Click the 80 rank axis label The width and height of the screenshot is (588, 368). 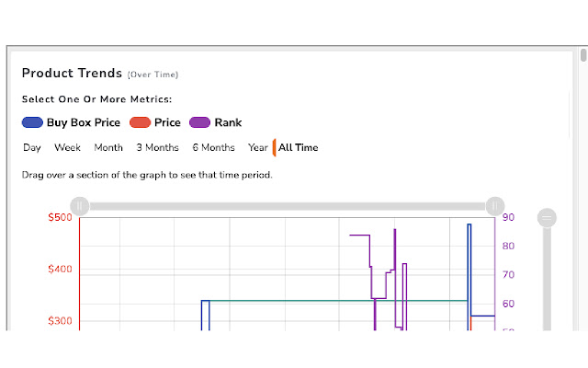point(508,246)
